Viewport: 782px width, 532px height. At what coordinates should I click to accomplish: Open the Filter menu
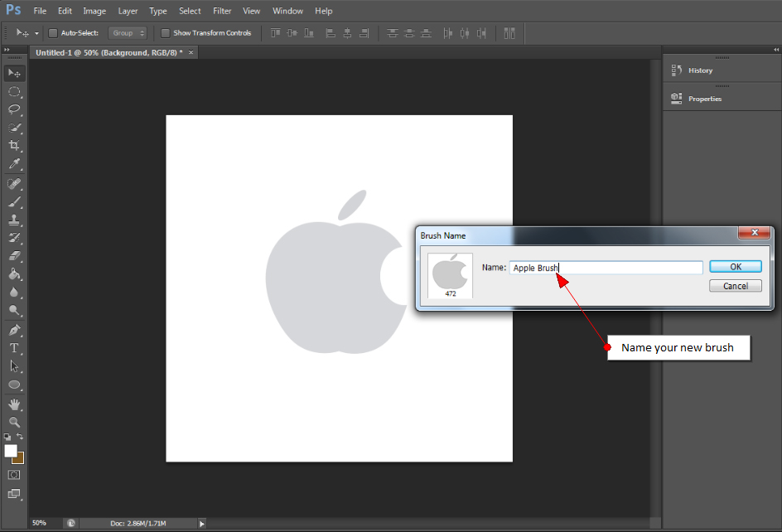click(222, 11)
